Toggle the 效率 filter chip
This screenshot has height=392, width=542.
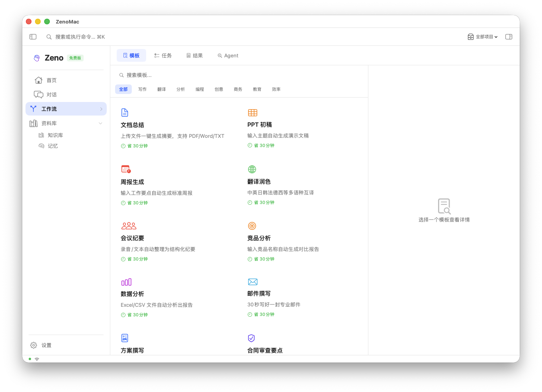[x=276, y=89]
